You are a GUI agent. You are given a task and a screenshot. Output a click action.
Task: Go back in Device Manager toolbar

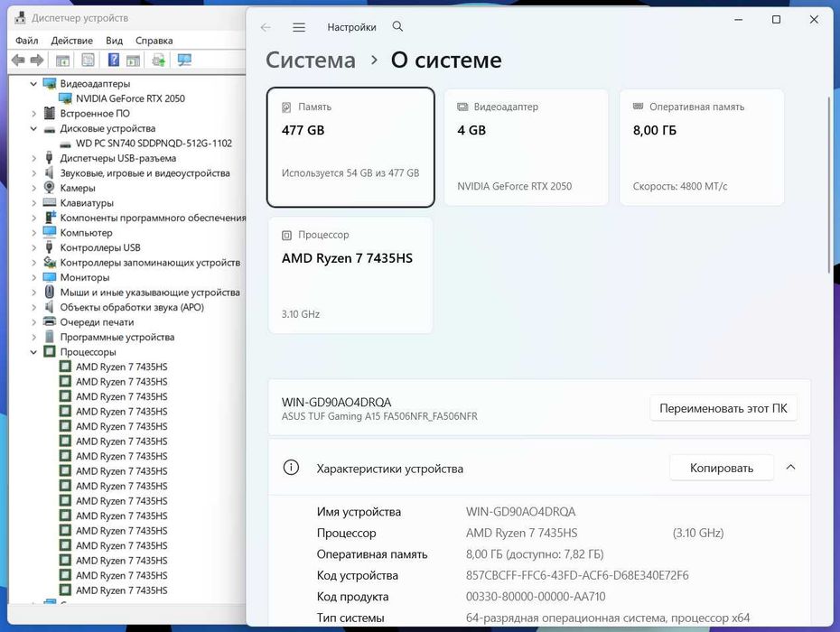tap(18, 60)
